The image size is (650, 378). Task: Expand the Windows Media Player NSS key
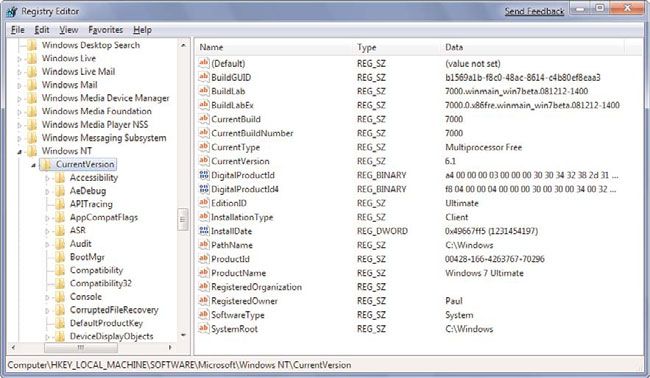click(x=19, y=125)
